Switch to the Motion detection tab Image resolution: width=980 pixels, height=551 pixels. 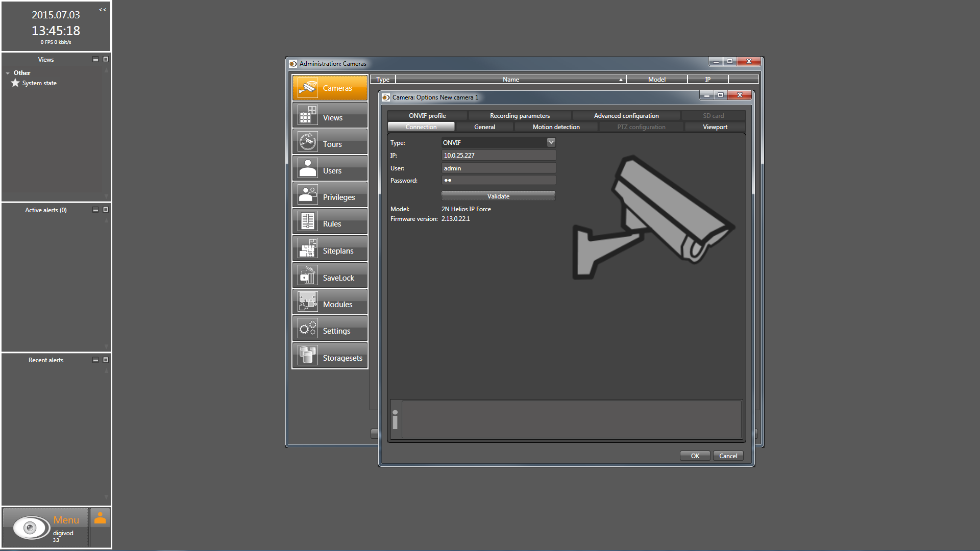[556, 127]
